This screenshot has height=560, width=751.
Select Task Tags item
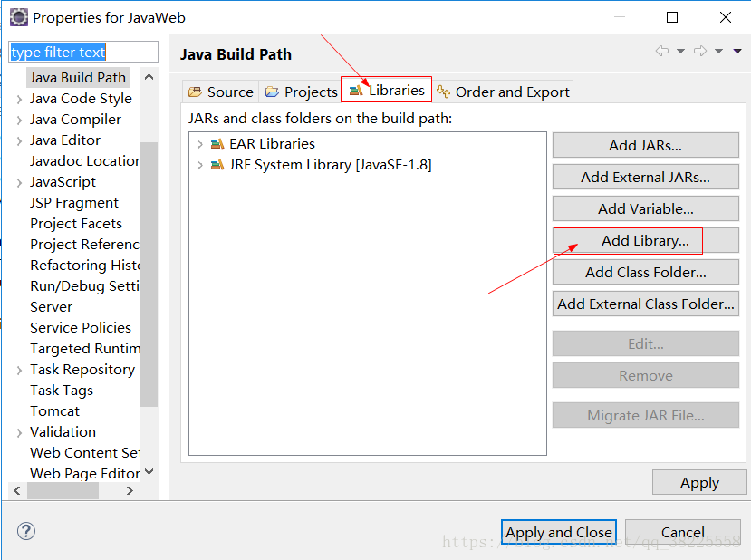pos(62,391)
